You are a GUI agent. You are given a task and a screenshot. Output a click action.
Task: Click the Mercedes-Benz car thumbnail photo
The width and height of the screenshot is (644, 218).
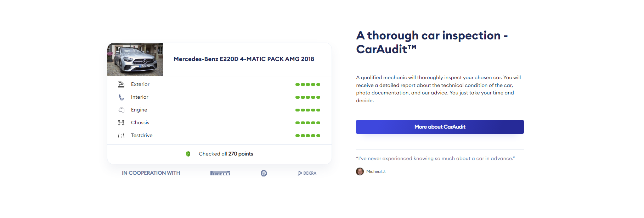tap(135, 59)
